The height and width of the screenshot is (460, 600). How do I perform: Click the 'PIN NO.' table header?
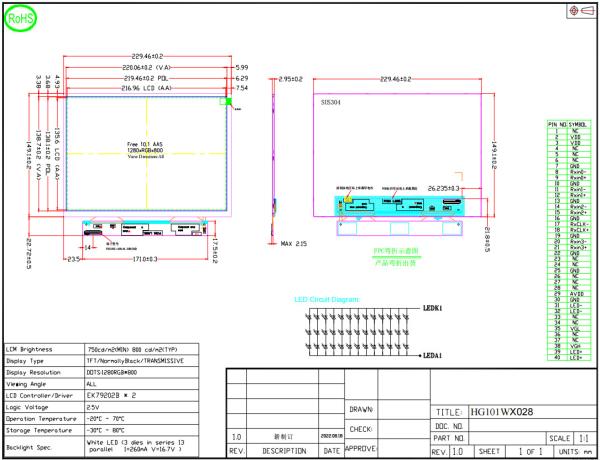pos(557,125)
